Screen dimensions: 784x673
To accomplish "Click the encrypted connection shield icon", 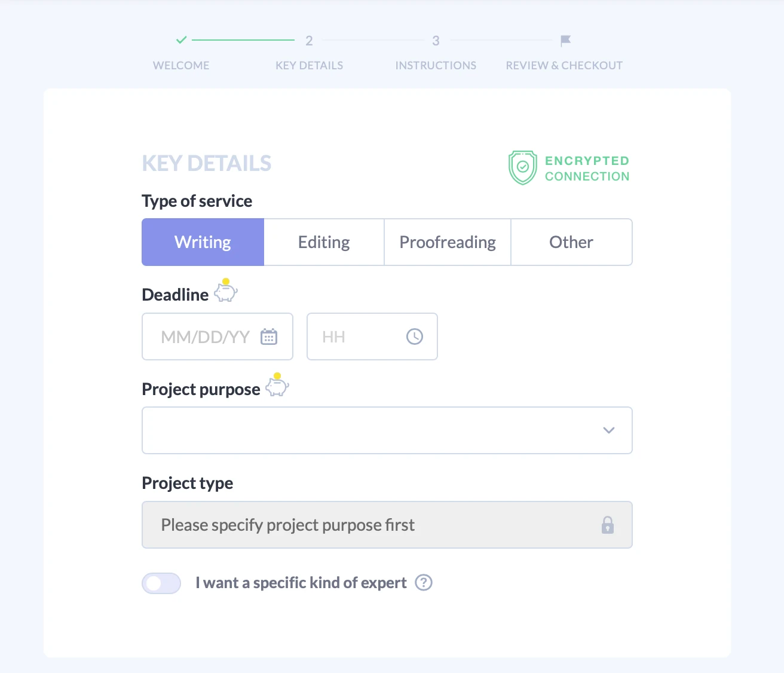I will (x=522, y=167).
